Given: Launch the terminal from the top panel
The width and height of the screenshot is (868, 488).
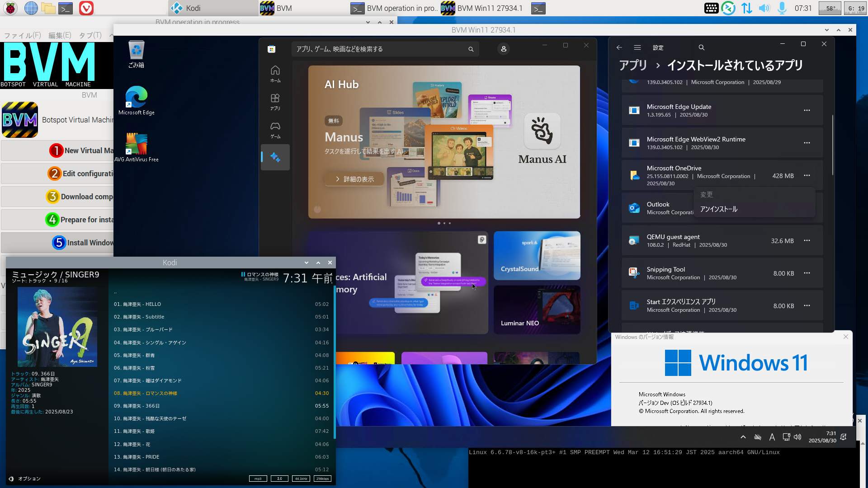Looking at the screenshot, I should click(x=66, y=8).
